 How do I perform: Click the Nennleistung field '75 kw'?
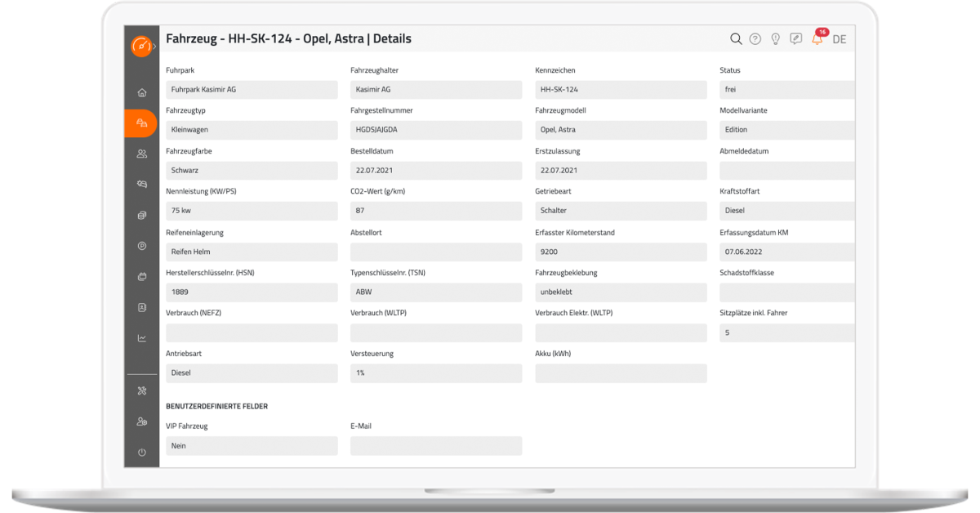(252, 211)
